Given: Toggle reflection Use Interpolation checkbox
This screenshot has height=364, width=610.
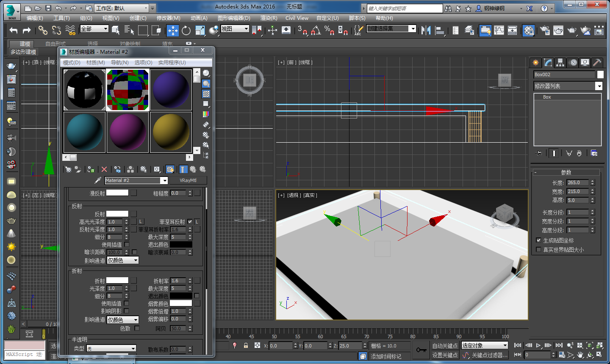Looking at the screenshot, I should [127, 244].
